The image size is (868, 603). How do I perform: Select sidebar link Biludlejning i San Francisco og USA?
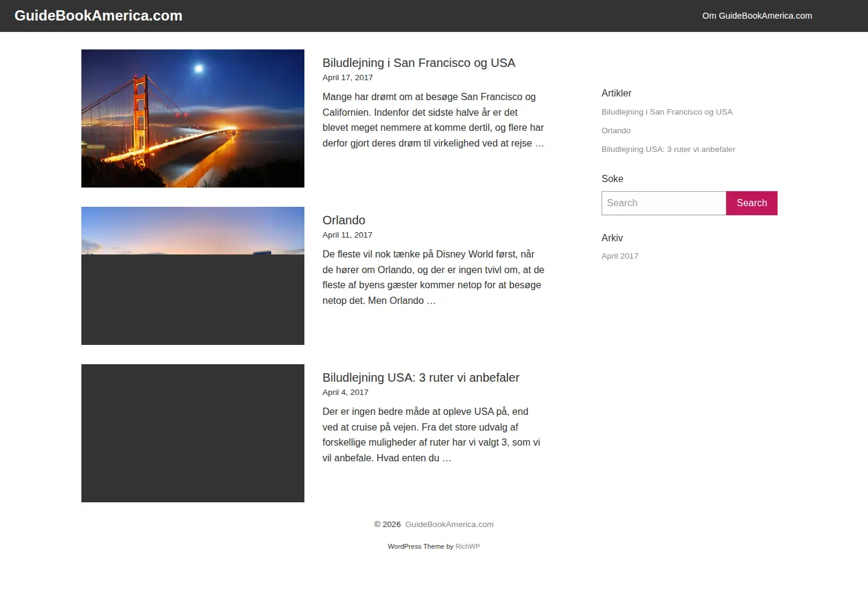click(x=667, y=112)
